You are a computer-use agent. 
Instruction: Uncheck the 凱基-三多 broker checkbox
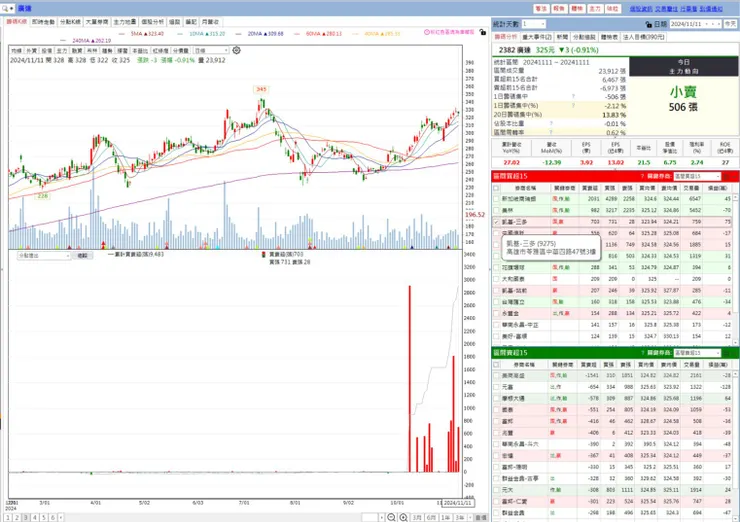click(496, 222)
